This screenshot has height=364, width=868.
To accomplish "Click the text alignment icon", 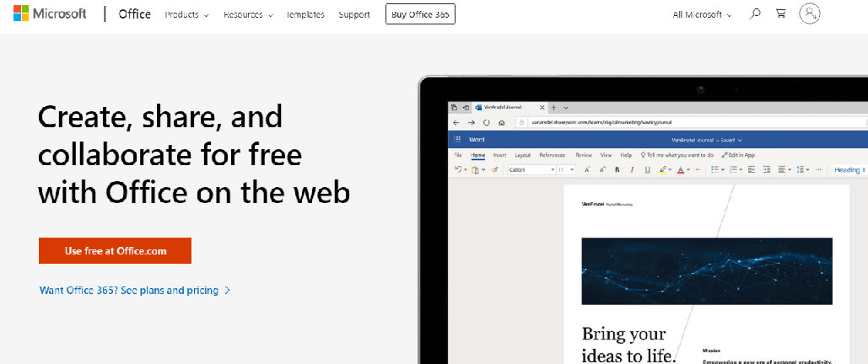I will 782,170.
